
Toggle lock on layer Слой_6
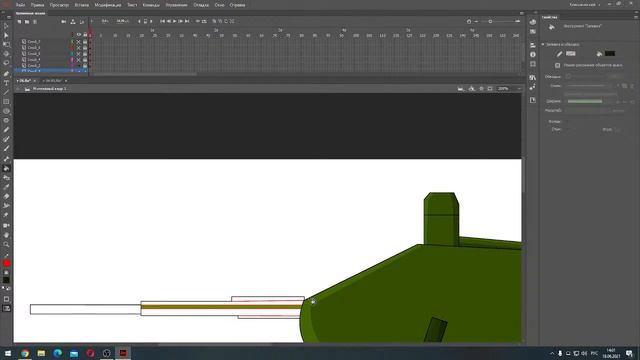click(x=85, y=48)
